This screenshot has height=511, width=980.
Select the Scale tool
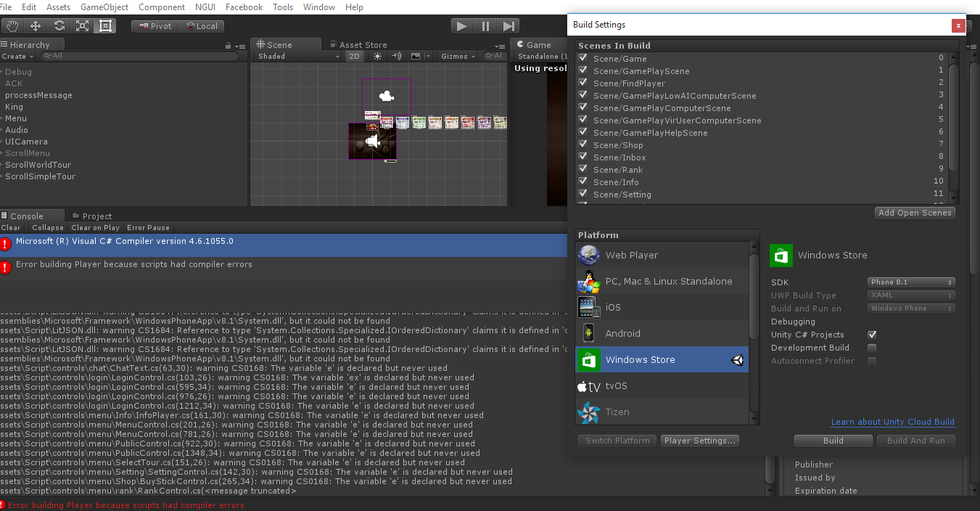(x=82, y=26)
